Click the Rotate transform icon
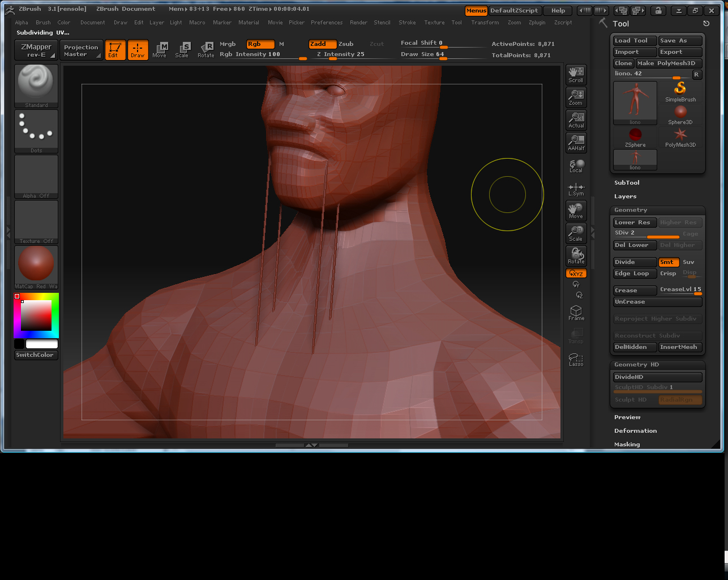The image size is (728, 580). pyautogui.click(x=206, y=49)
